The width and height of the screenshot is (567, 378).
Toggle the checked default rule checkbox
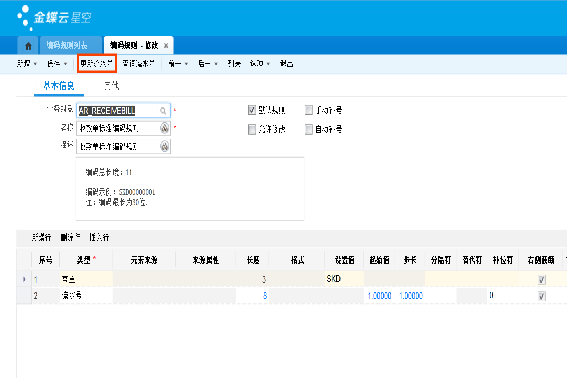252,110
